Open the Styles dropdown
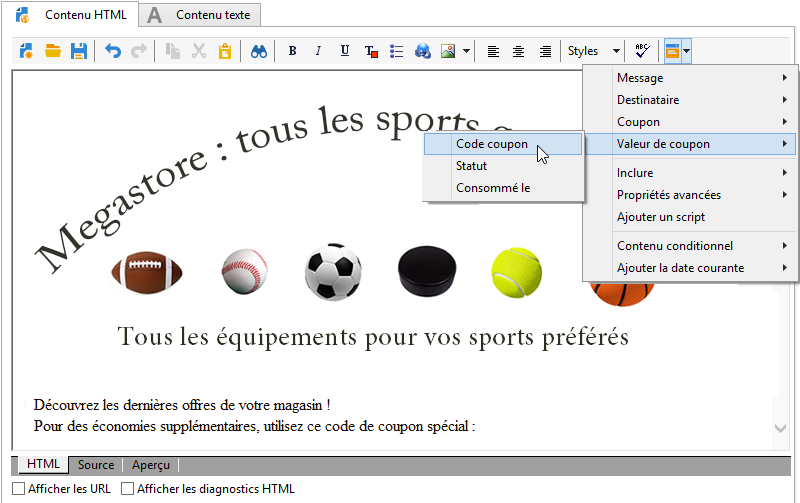 coord(594,51)
